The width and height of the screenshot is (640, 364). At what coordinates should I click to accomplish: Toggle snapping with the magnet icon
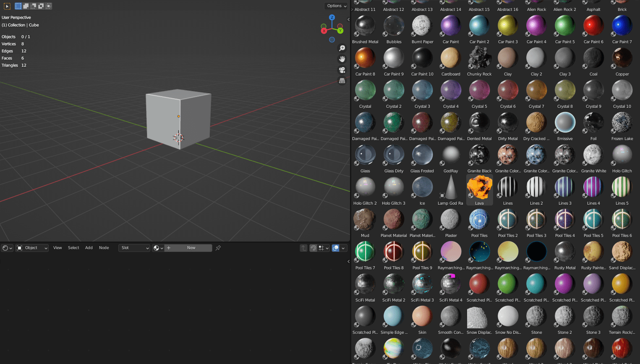tap(314, 248)
